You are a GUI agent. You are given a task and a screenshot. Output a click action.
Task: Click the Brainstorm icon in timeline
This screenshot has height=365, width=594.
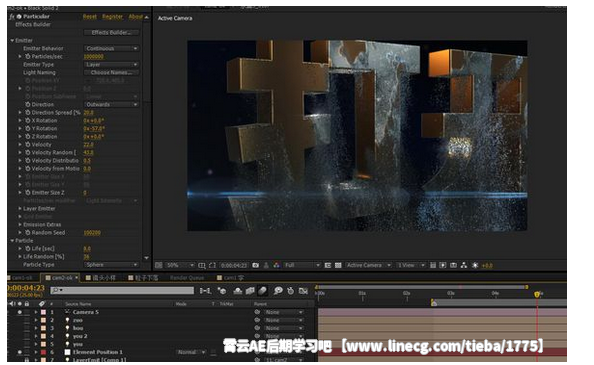tap(278, 291)
